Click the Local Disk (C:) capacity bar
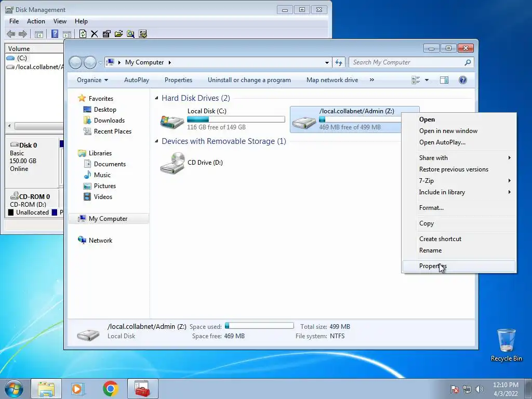The width and height of the screenshot is (532, 399). point(236,119)
